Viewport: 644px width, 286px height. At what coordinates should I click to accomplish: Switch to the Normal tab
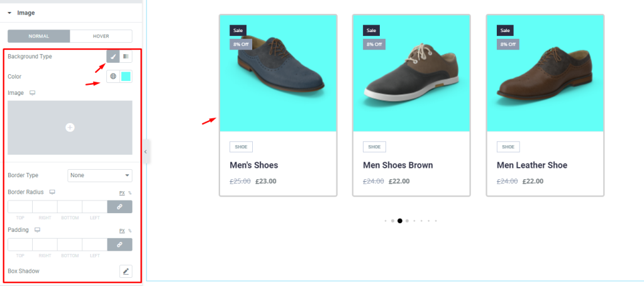pyautogui.click(x=38, y=36)
